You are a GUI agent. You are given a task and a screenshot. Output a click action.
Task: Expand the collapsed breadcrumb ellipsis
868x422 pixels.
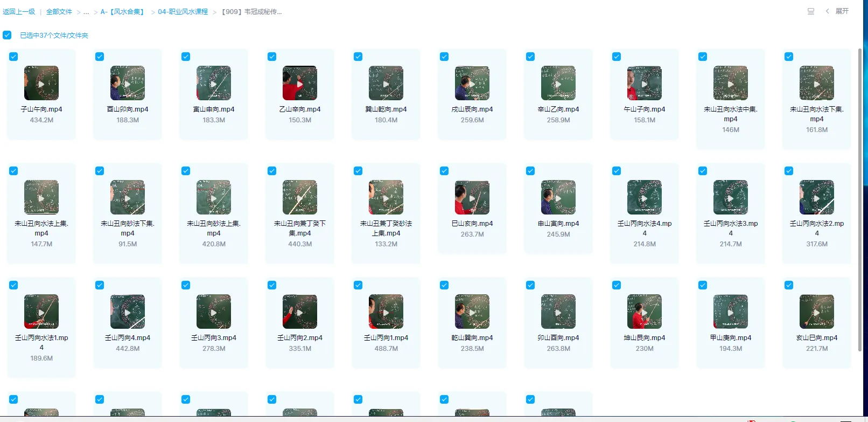tap(86, 12)
